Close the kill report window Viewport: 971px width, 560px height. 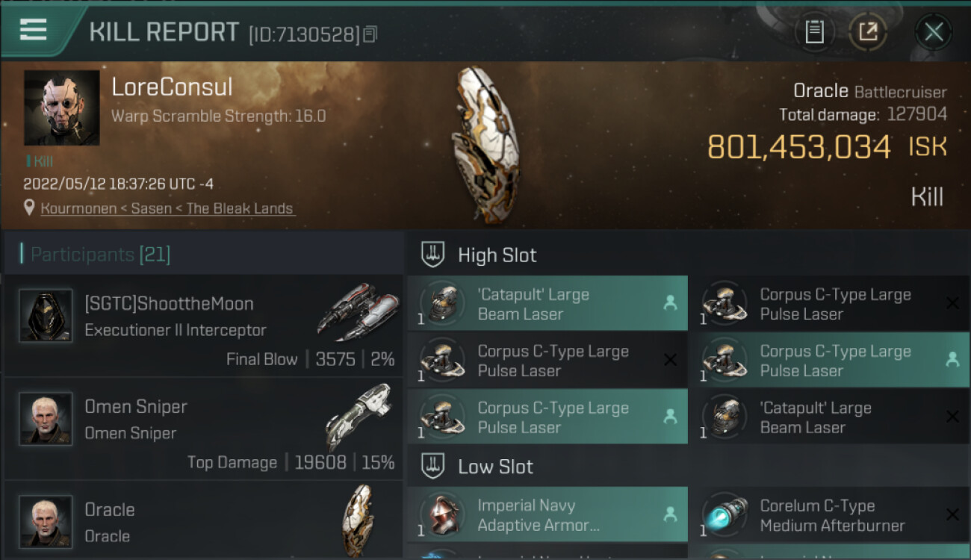(x=934, y=31)
